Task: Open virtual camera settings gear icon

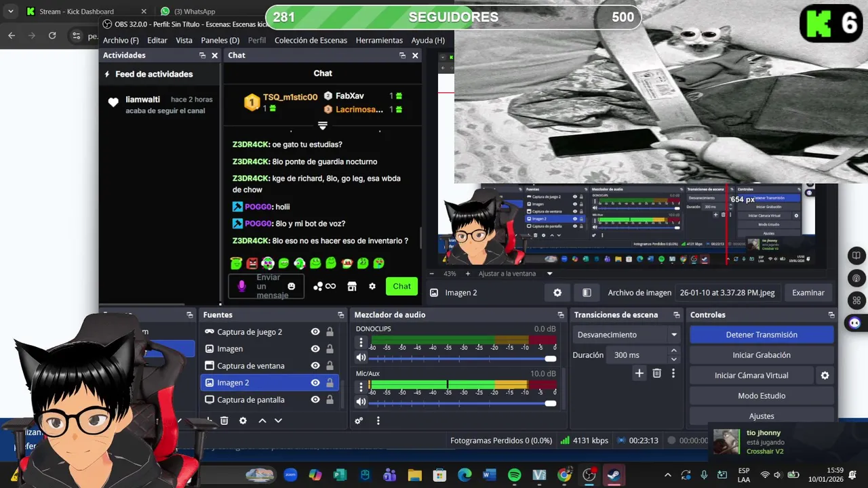Action: [825, 375]
